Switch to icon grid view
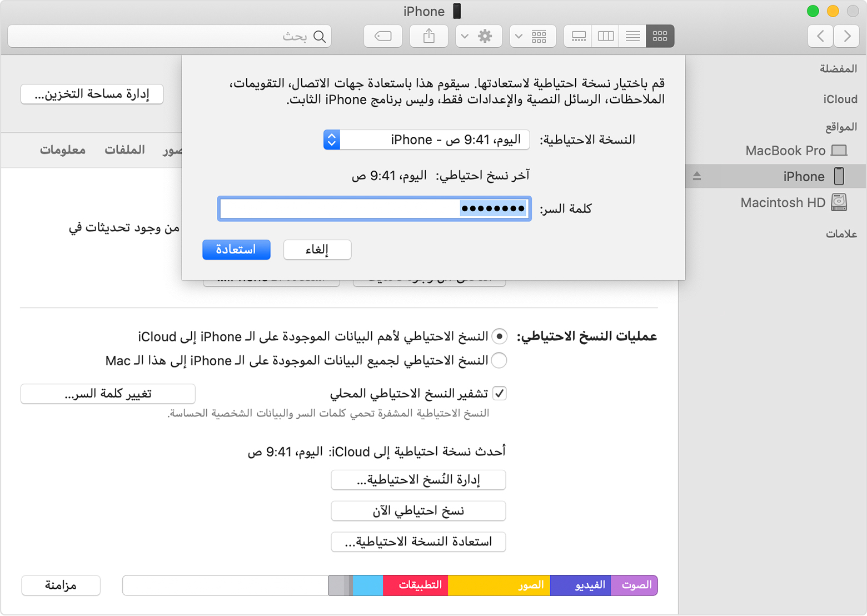 [660, 36]
